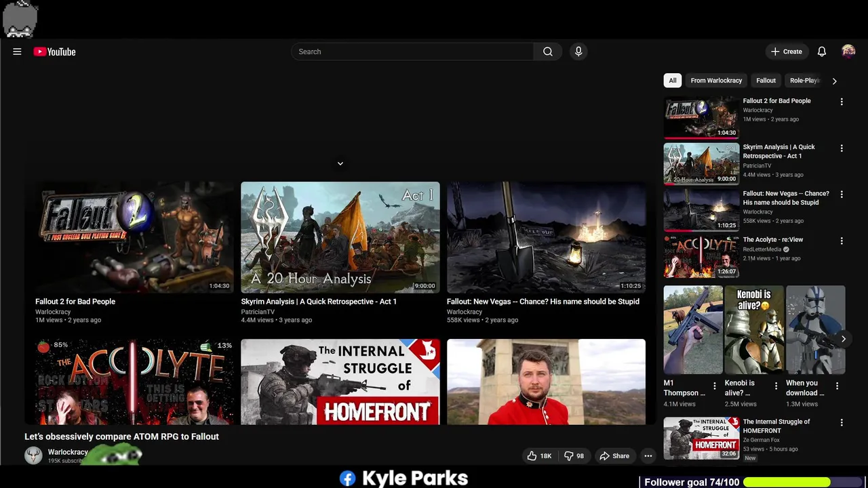Open options for M1 Thompson short
The width and height of the screenshot is (868, 488).
714,386
